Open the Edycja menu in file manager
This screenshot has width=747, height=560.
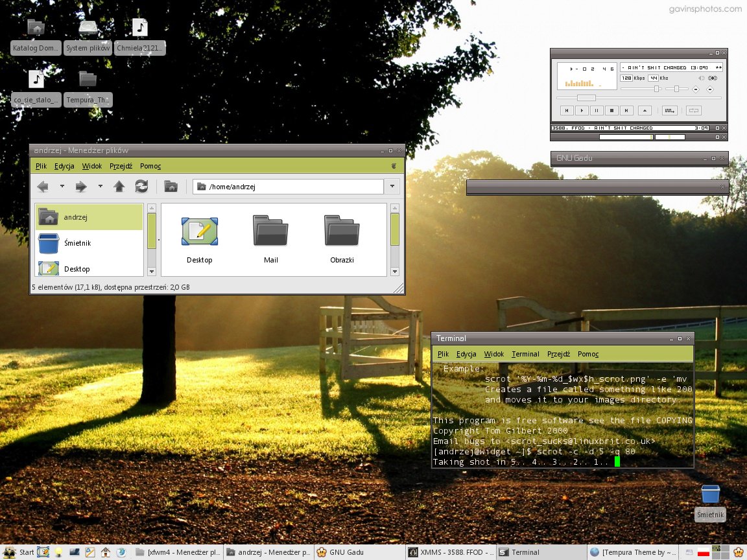64,166
